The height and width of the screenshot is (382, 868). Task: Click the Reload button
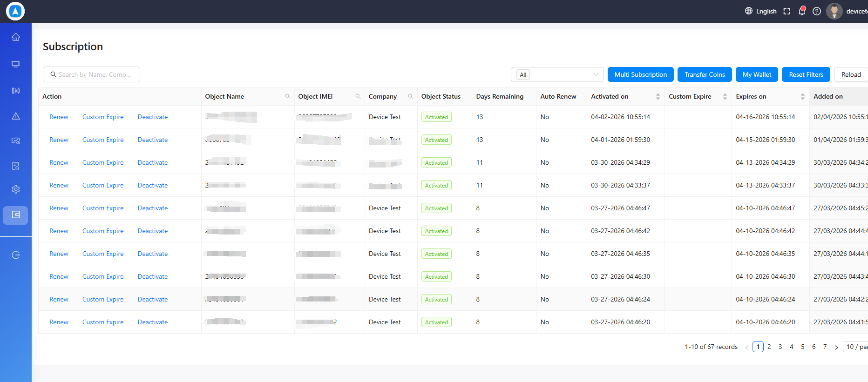851,74
